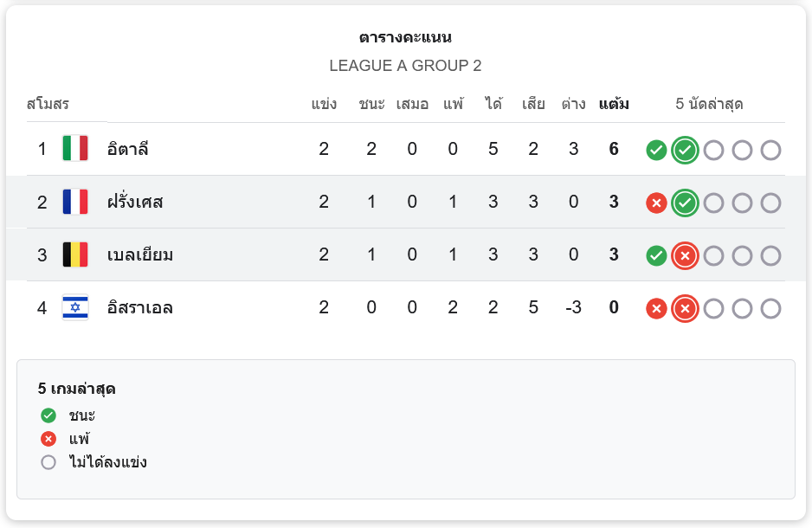Click Belgium's outlined red loss icon
Image resolution: width=812 pixels, height=528 pixels.
pos(685,256)
